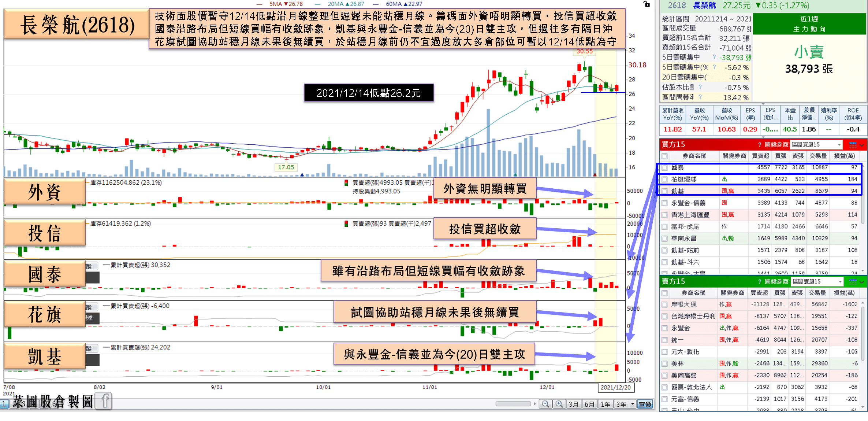This screenshot has height=421, width=868.
Task: Select the 凱基-站前 buyer row
Action: tap(760, 250)
